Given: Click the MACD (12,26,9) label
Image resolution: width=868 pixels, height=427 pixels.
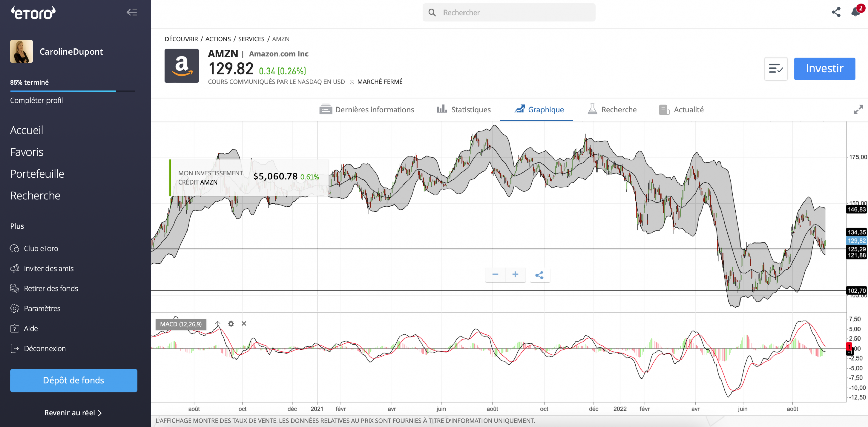Looking at the screenshot, I should pyautogui.click(x=181, y=324).
